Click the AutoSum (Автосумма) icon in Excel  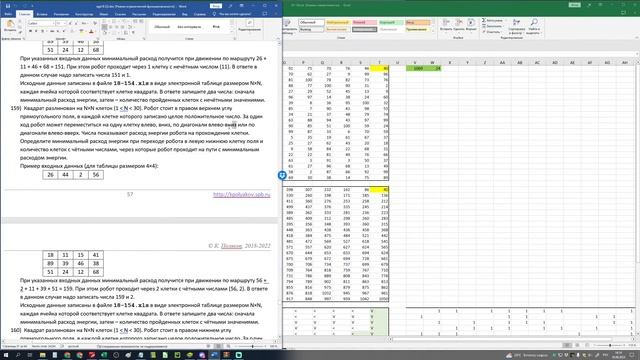[483, 20]
